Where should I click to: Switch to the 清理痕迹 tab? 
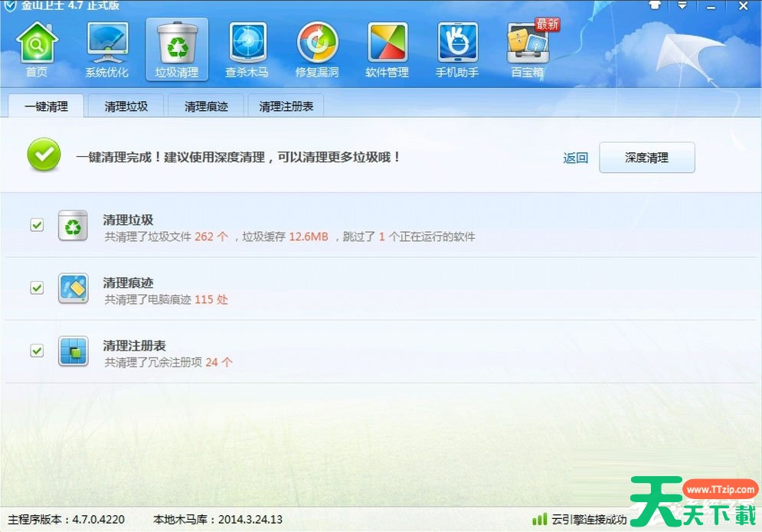pos(206,106)
